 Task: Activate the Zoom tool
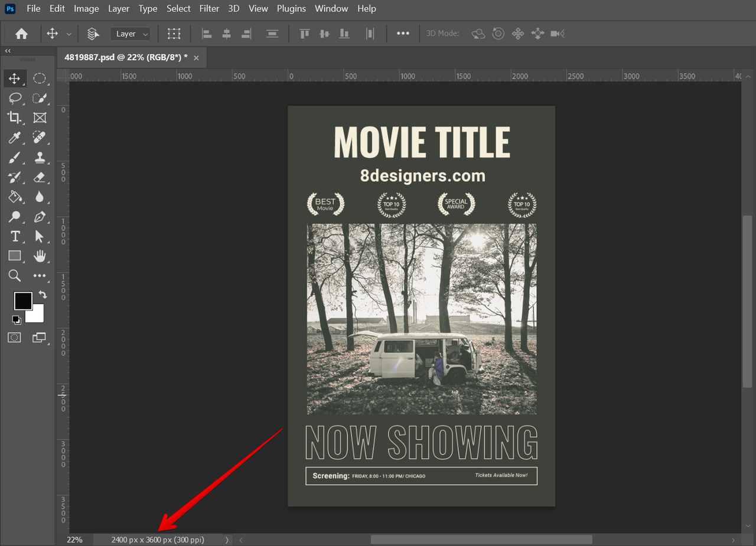pos(15,275)
